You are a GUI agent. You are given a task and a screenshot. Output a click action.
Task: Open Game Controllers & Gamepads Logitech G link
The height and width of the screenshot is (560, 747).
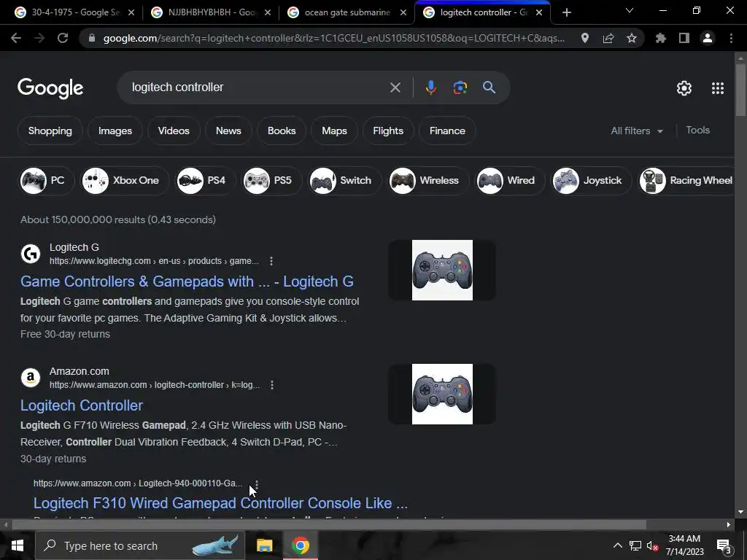187,281
